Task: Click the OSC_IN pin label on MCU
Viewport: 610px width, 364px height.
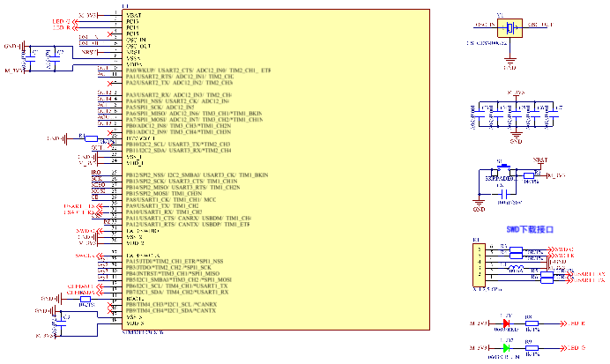Action: 136,40
